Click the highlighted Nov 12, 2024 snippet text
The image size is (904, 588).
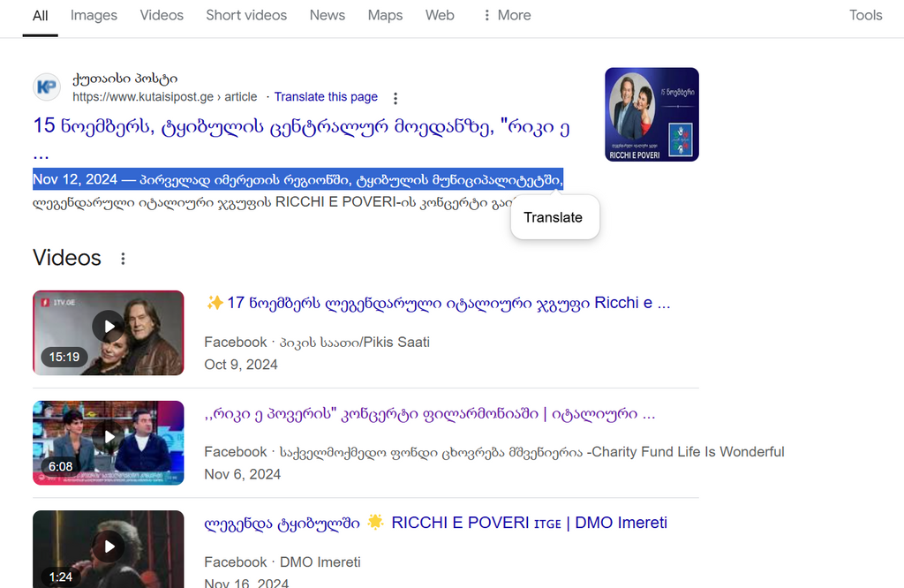point(298,180)
